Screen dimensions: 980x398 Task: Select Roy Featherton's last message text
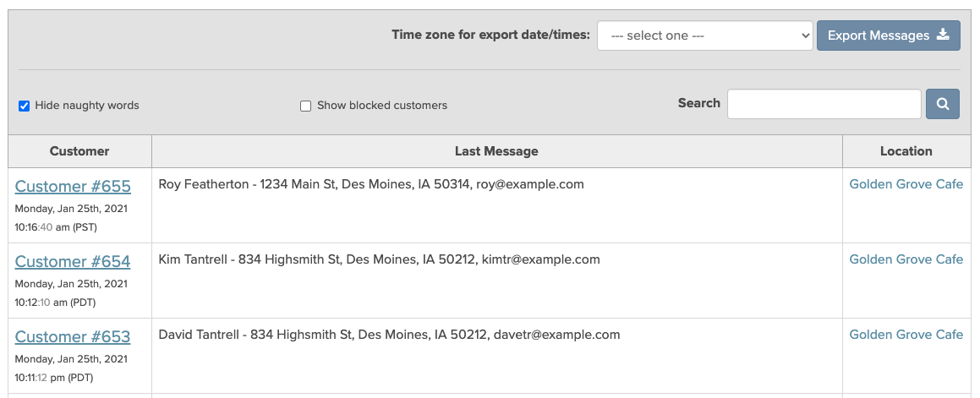(x=371, y=184)
